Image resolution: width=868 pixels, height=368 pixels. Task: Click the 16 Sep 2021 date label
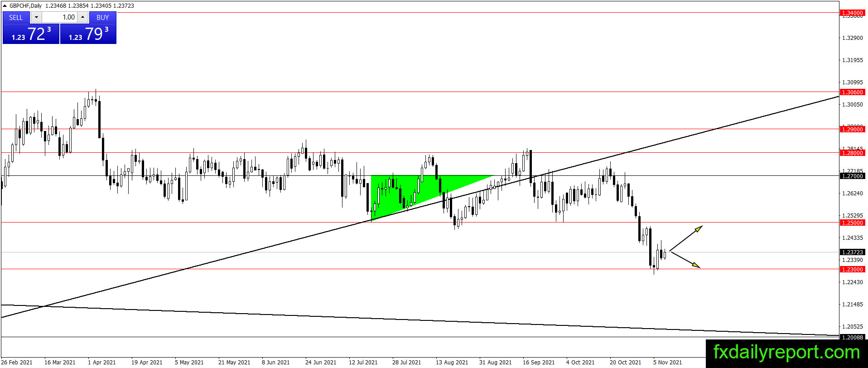[539, 362]
